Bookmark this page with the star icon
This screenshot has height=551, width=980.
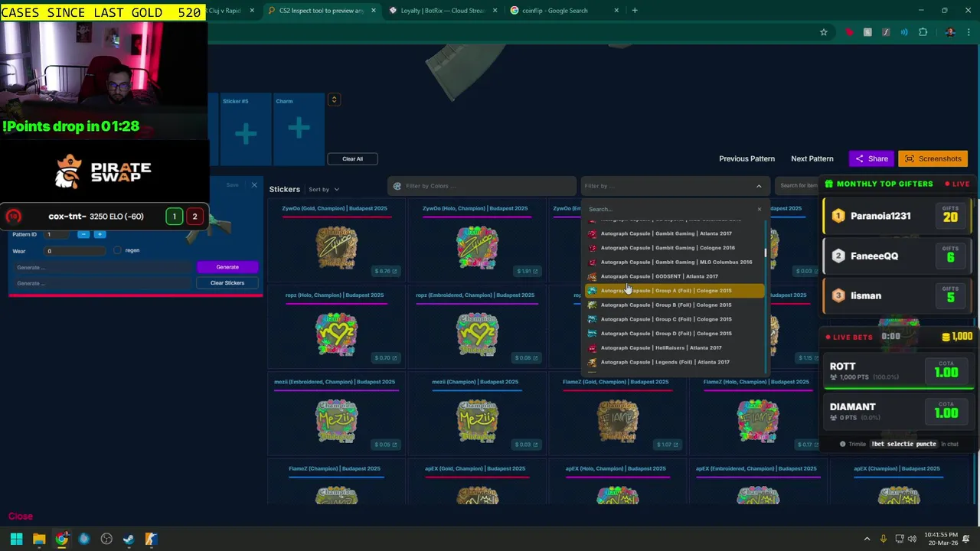(x=824, y=32)
